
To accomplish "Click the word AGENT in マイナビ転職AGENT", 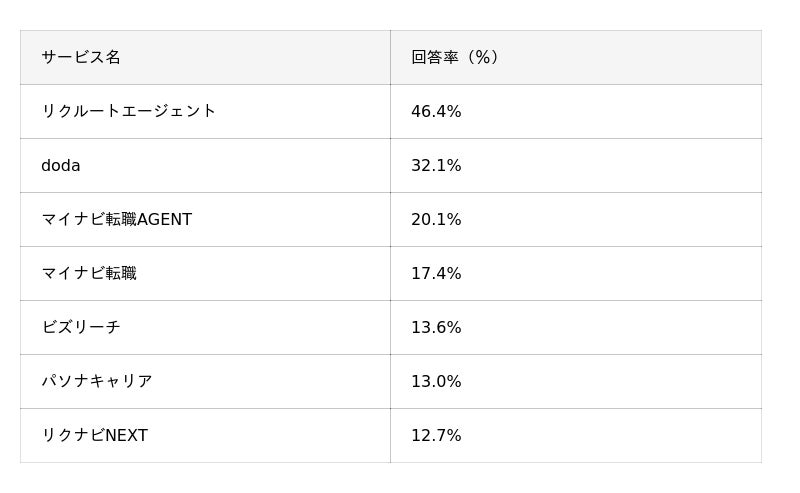I will 164,219.
